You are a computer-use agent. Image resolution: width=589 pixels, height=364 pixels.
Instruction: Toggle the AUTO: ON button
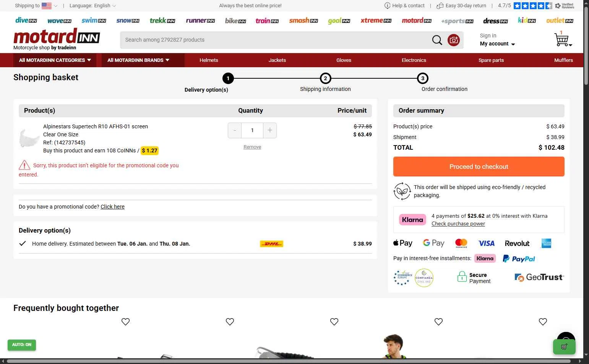(22, 345)
